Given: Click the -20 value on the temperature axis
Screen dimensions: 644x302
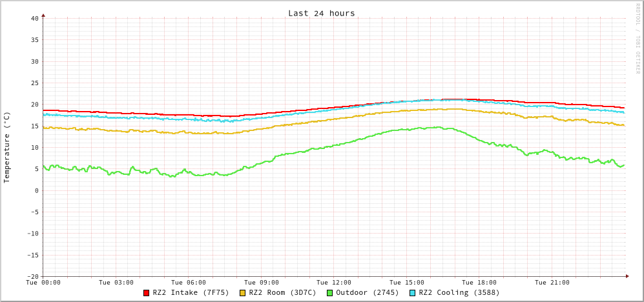Looking at the screenshot, I should 32,276.
